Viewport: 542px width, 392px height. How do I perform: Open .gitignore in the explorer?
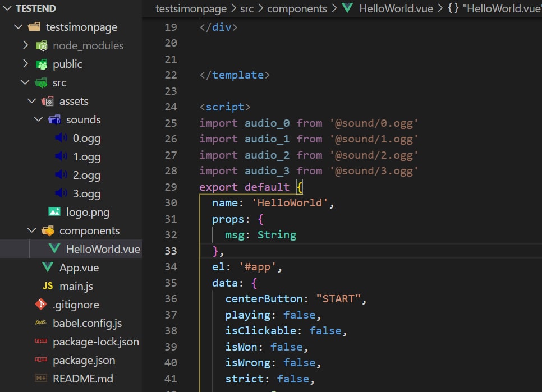pos(76,305)
